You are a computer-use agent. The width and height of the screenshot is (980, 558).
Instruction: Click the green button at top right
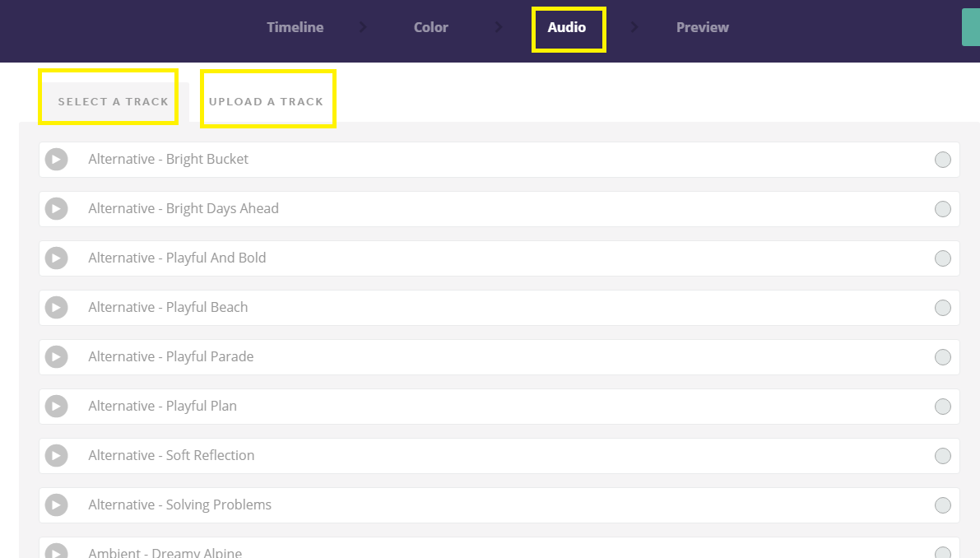[x=971, y=27]
